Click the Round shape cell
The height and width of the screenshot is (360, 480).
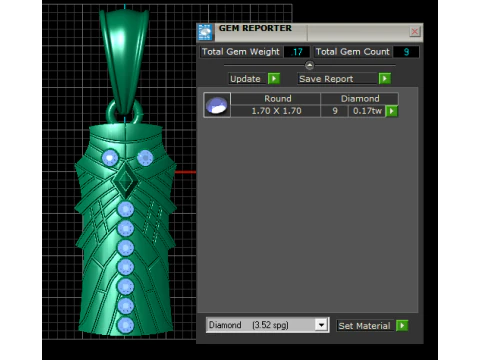pos(276,99)
